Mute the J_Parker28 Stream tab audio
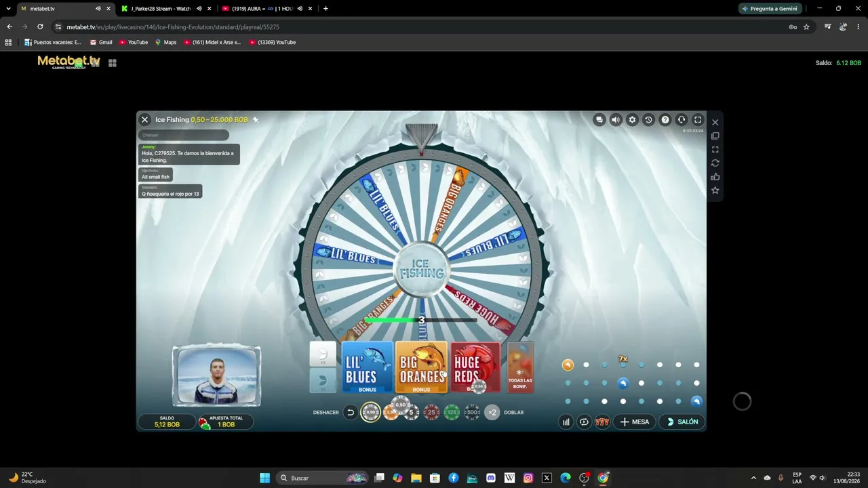 [199, 9]
